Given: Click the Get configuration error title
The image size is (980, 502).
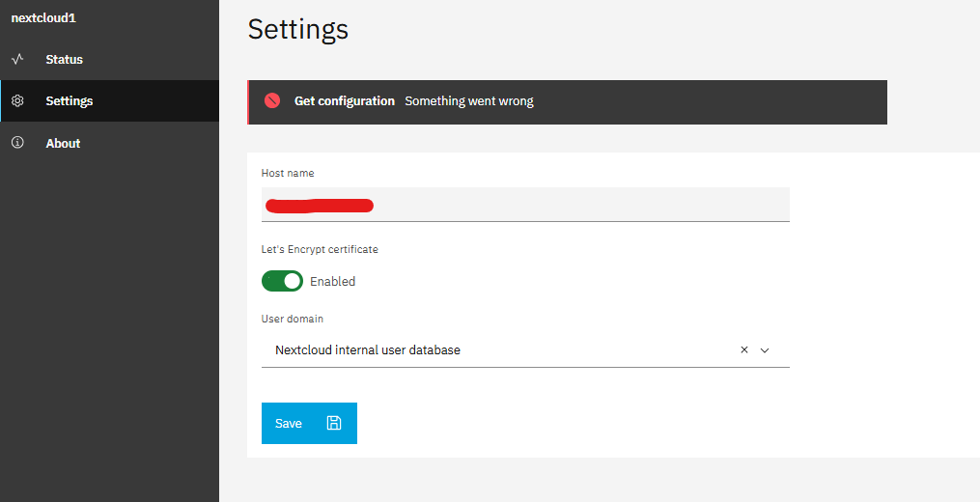Looking at the screenshot, I should click(345, 100).
